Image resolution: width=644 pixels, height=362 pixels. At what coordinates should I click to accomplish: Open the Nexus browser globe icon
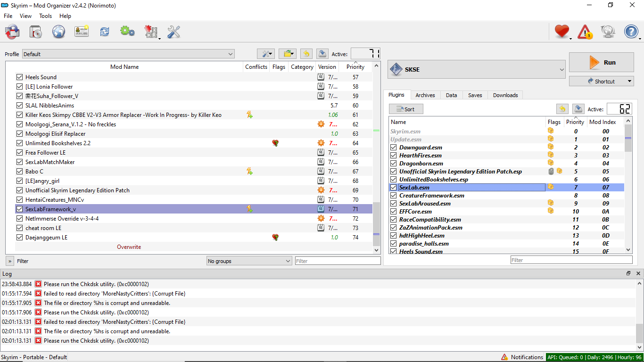point(58,32)
